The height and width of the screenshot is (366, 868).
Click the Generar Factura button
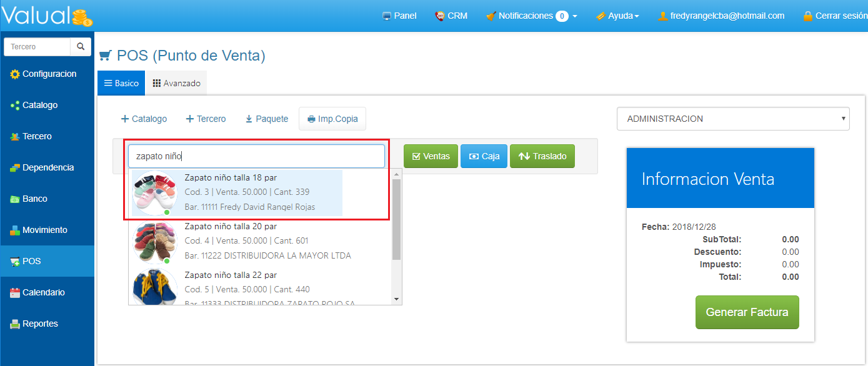coord(747,312)
